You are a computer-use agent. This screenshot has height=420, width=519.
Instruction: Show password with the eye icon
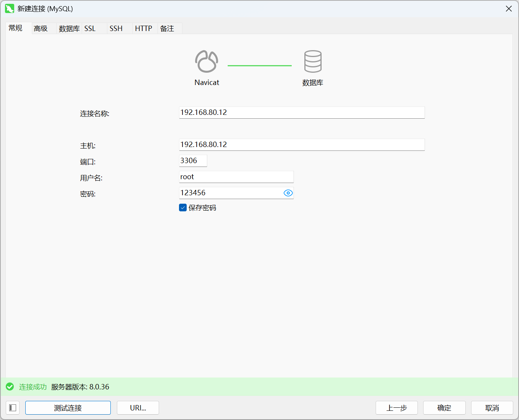pyautogui.click(x=288, y=193)
